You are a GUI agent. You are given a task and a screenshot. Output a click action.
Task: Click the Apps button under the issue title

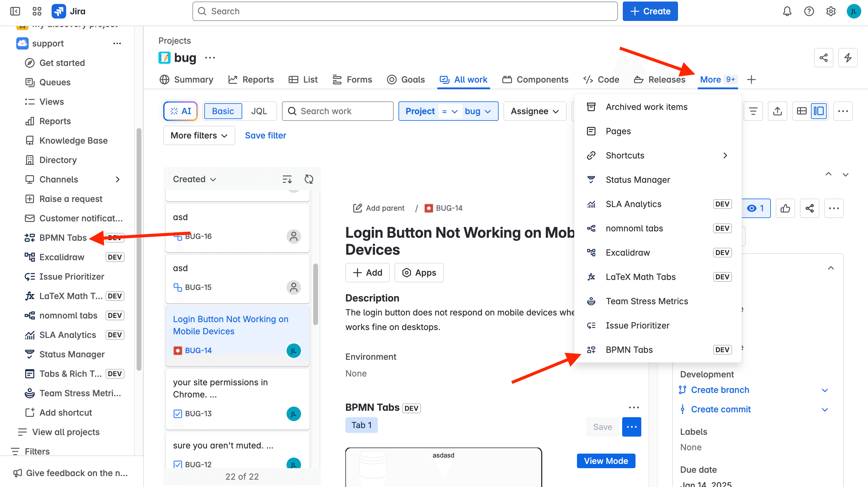[419, 272]
